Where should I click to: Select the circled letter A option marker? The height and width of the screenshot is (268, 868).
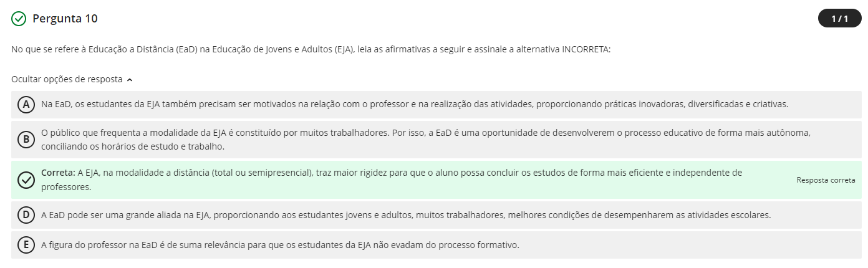(26, 105)
